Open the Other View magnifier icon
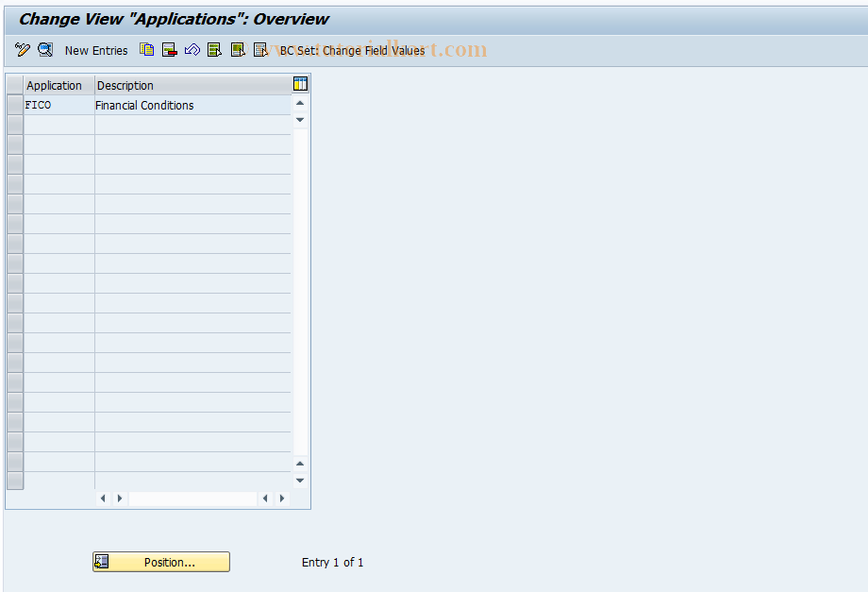Viewport: 868px width, 592px height. [45, 50]
